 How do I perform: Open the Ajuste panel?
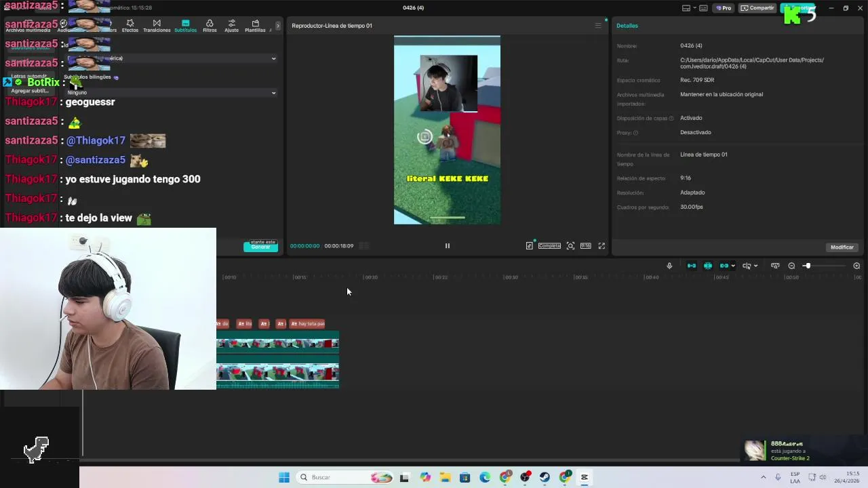tap(231, 26)
